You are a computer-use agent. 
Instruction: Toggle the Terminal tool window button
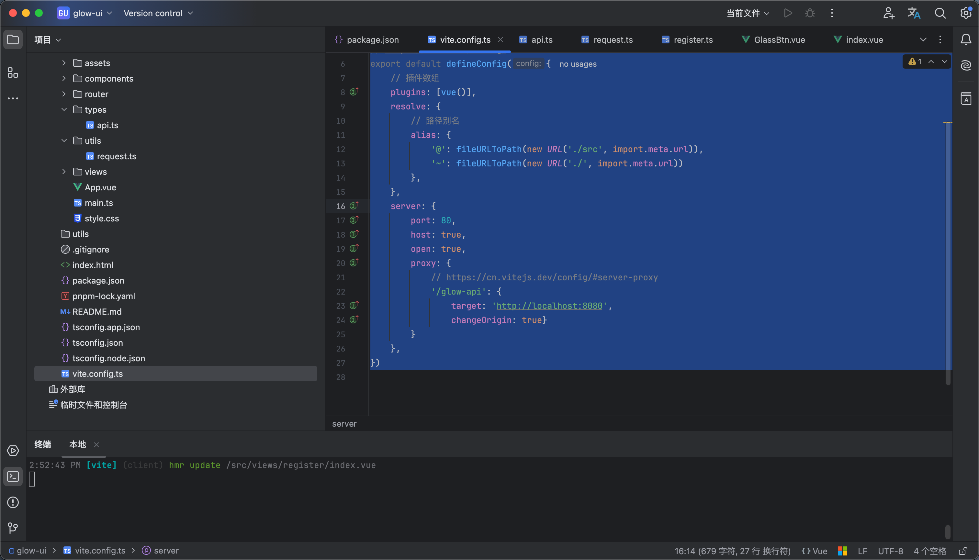coord(13,476)
